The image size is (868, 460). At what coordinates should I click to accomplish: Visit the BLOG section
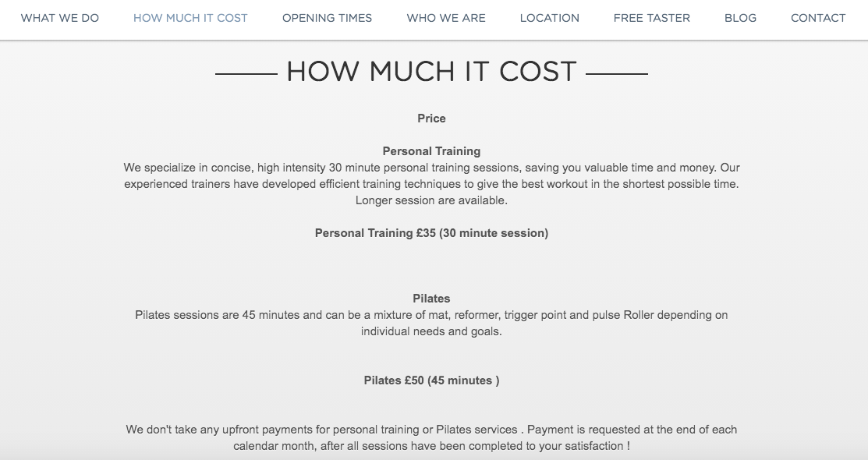click(x=740, y=18)
